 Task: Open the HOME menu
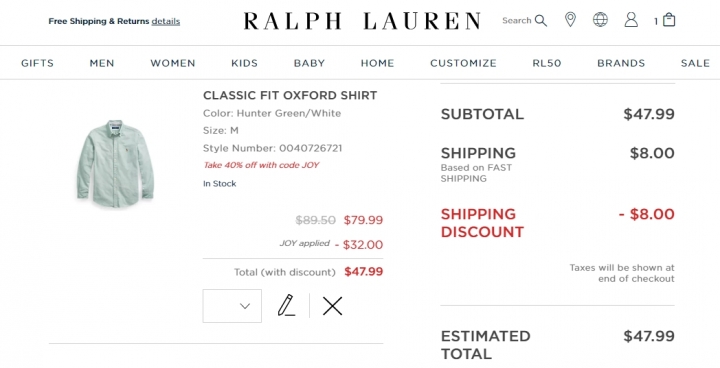(377, 63)
